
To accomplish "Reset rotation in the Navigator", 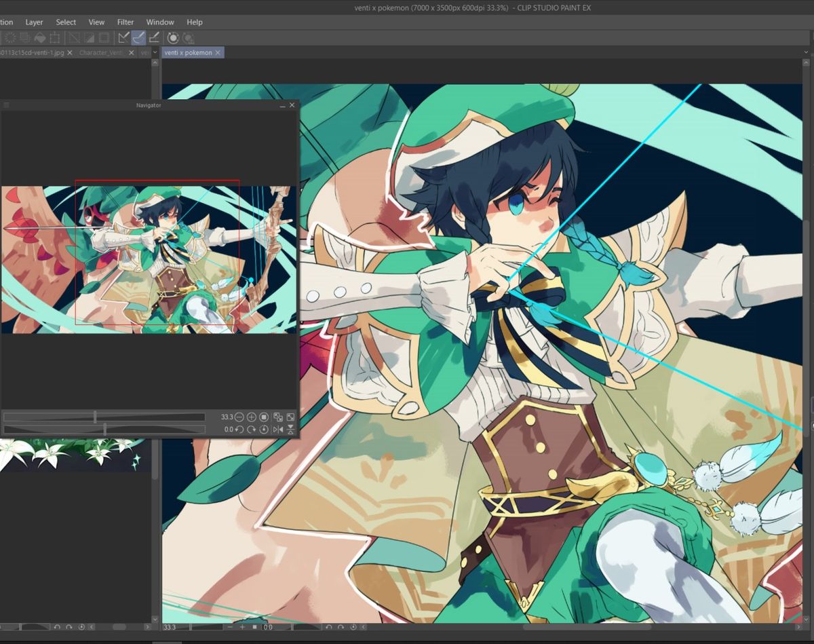I will click(x=264, y=430).
